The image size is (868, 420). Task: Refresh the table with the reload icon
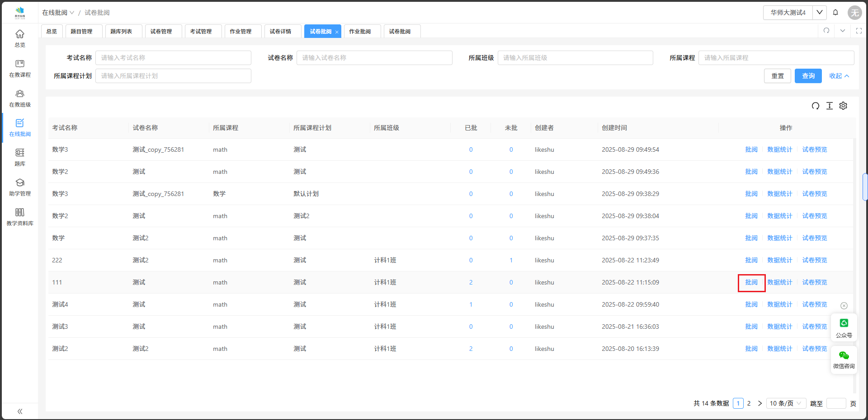(x=815, y=106)
